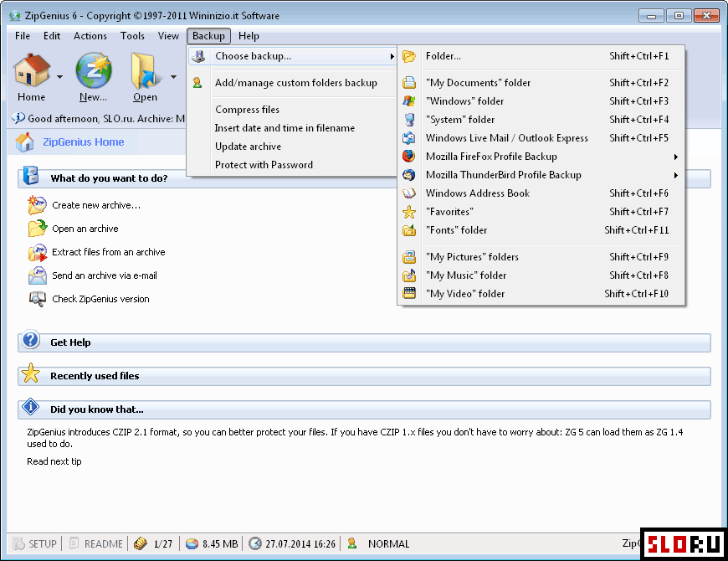Click the My Pictures folders icon
This screenshot has width=728, height=561.
tap(409, 257)
